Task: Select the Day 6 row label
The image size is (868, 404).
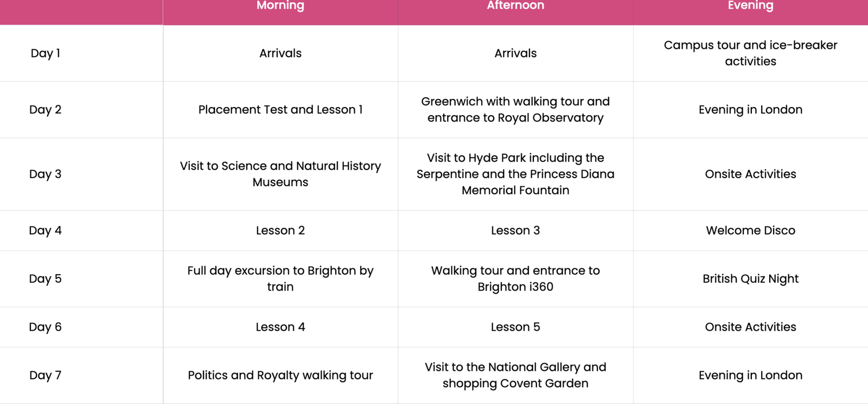Action: [46, 327]
